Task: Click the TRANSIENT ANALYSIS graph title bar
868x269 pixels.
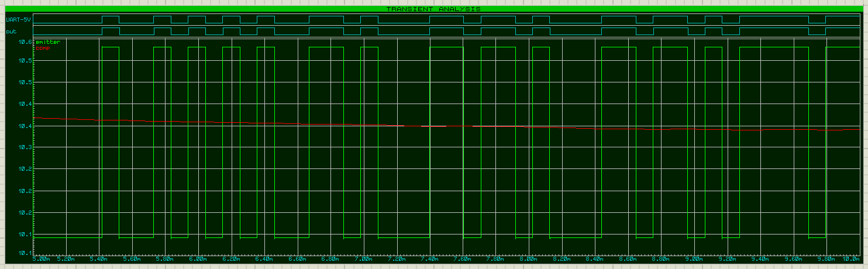Action: (x=433, y=9)
